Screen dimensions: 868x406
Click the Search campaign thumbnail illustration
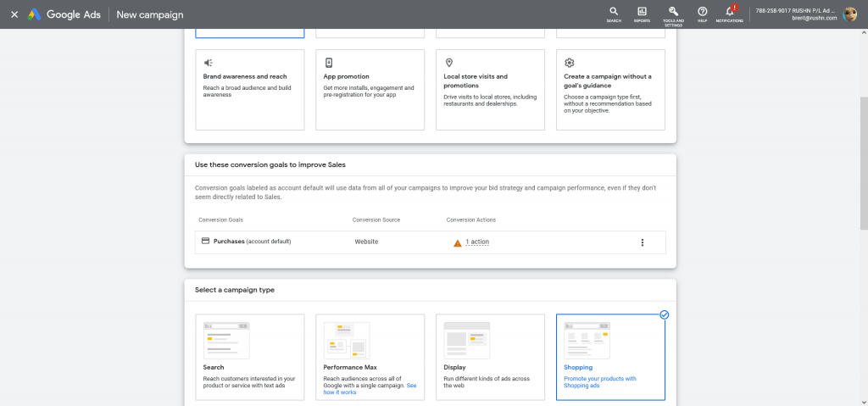click(x=225, y=340)
